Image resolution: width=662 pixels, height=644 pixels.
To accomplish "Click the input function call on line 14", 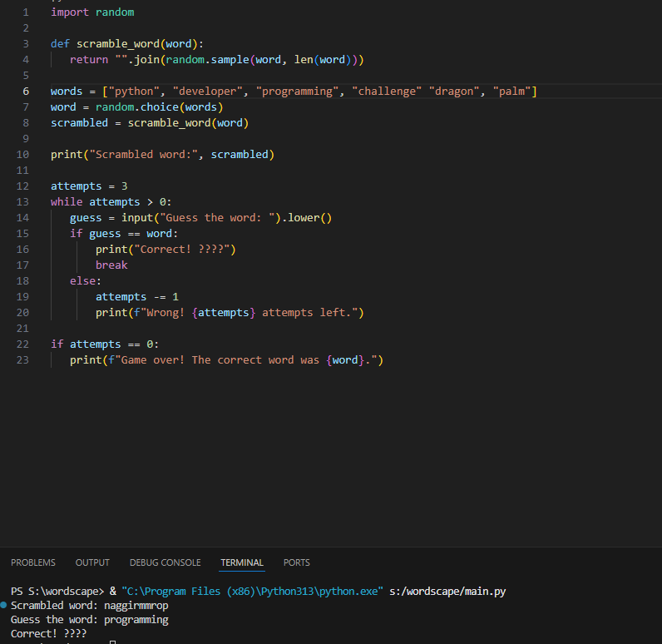I will coord(137,218).
